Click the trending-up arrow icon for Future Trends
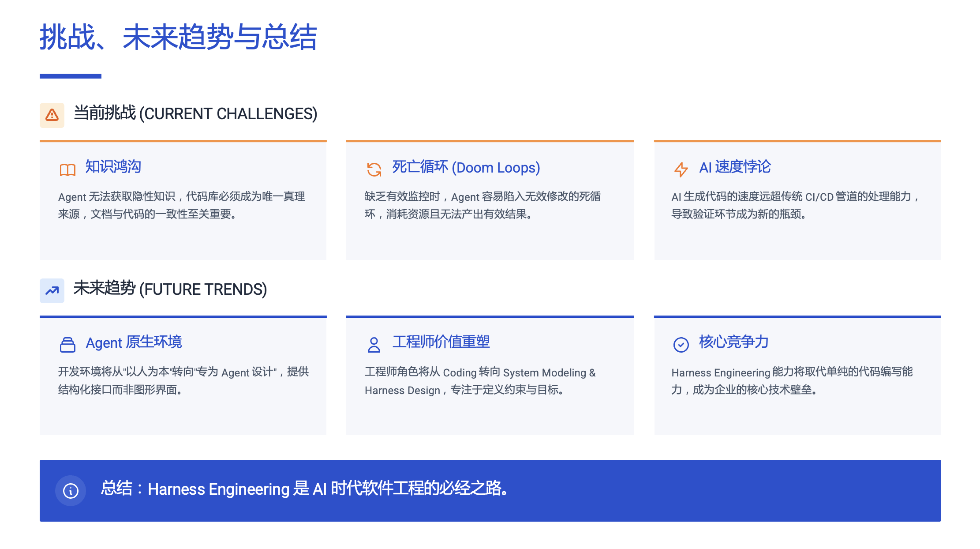 [x=52, y=290]
